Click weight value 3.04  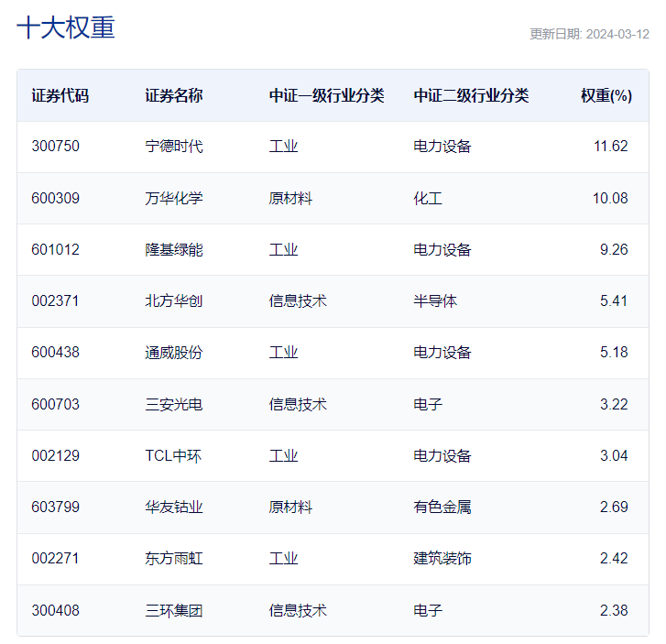614,455
